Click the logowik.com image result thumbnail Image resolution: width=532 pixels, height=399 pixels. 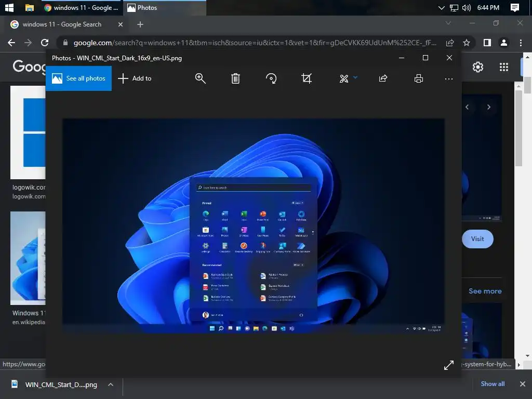click(x=28, y=132)
